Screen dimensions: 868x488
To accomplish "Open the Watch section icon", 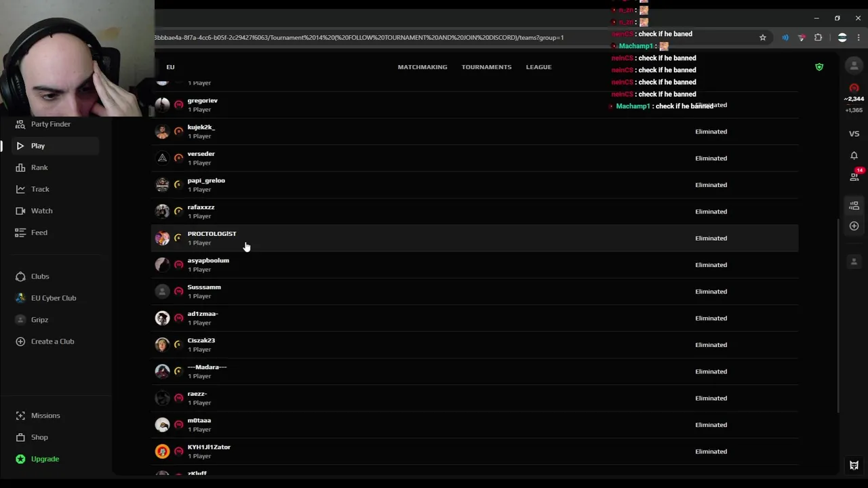I will [20, 211].
